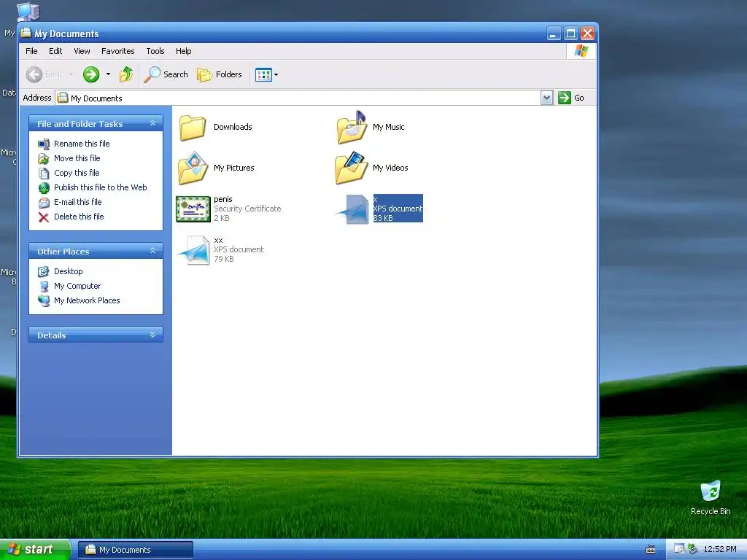Viewport: 747px width, 560px height.
Task: Select the My Pictures folder icon
Action: point(193,168)
